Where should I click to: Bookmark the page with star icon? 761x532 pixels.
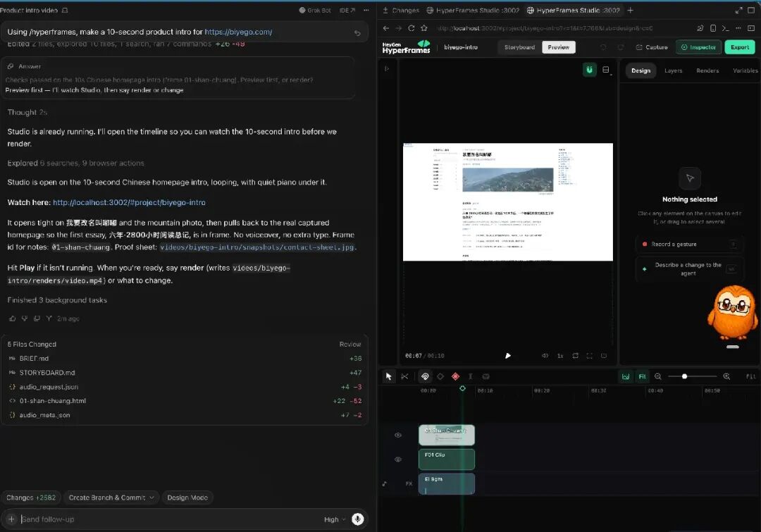tap(423, 28)
